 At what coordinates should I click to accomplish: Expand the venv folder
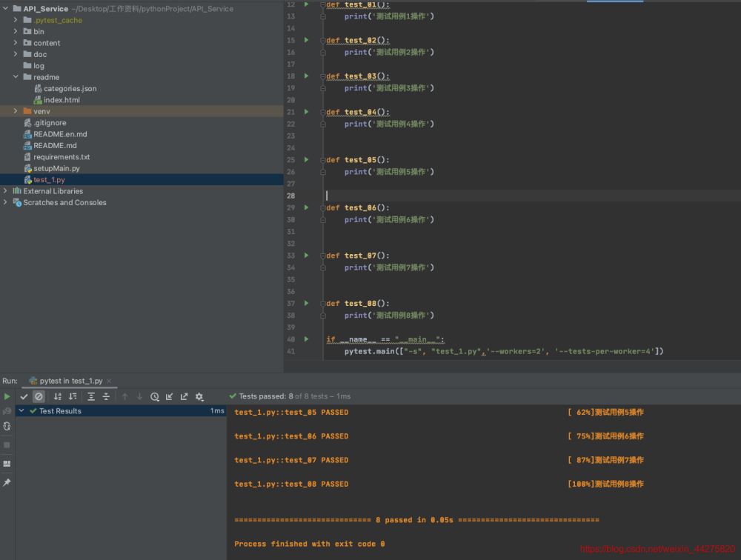click(x=16, y=111)
